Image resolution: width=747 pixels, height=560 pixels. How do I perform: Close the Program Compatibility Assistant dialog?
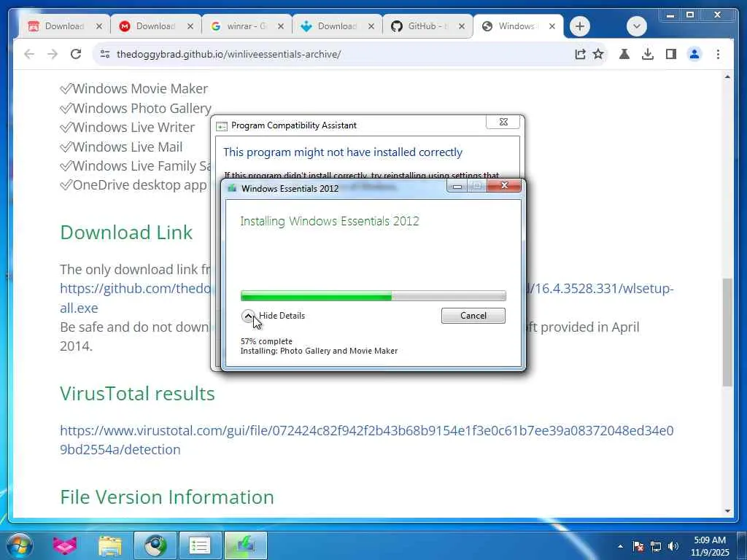tap(503, 122)
